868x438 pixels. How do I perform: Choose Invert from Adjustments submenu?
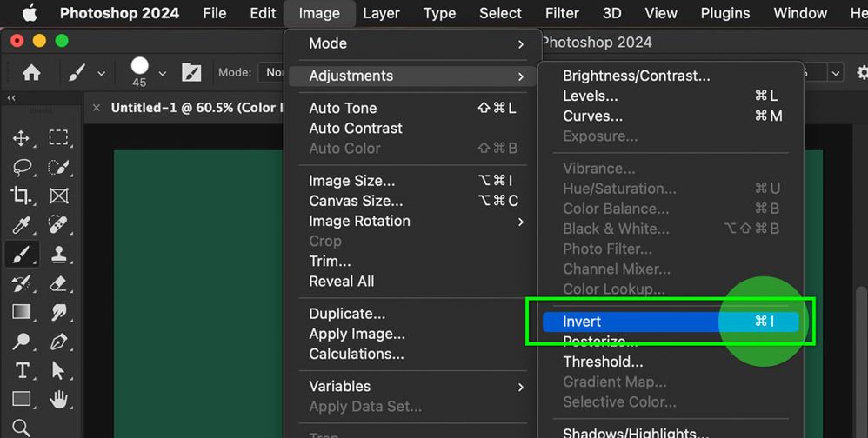click(671, 322)
